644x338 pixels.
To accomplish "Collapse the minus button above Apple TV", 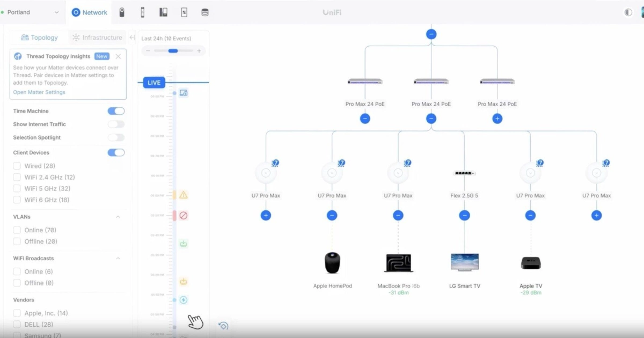I will (530, 215).
